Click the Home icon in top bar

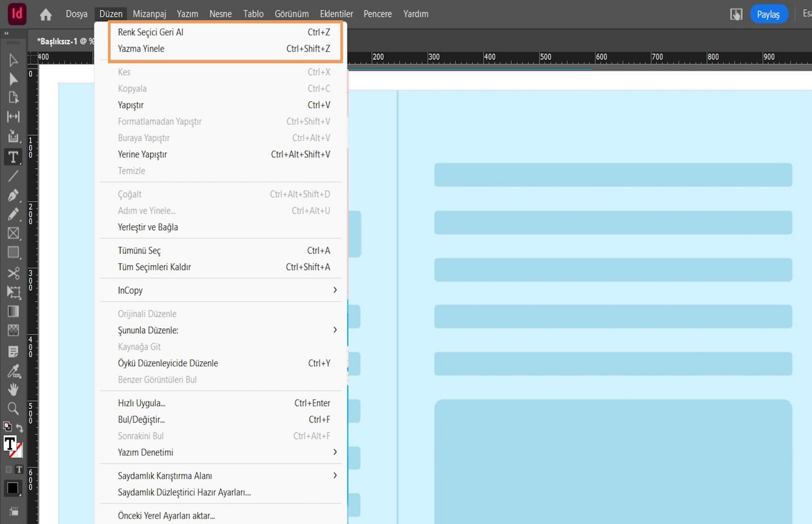click(46, 14)
